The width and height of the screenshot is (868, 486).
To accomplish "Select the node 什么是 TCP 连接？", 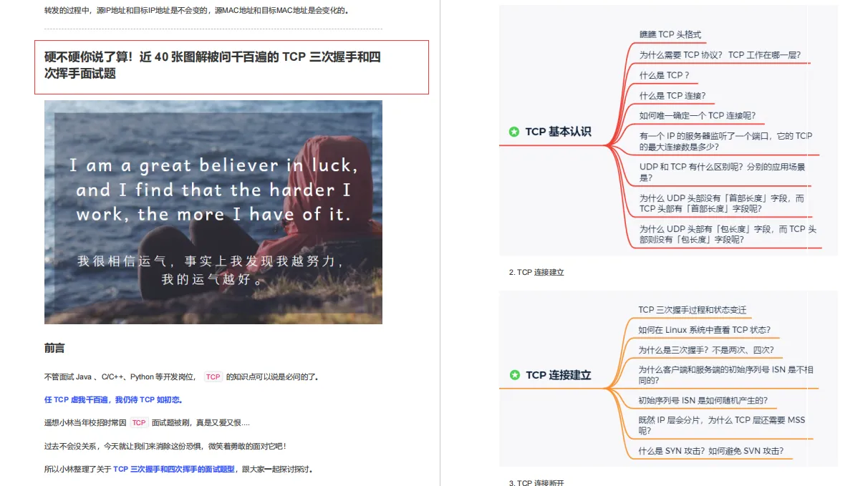I will click(672, 95).
